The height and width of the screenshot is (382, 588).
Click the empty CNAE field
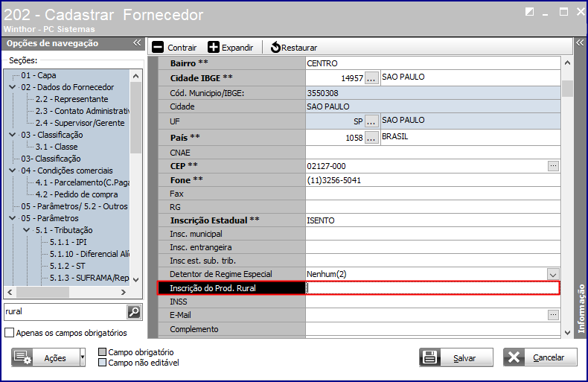click(x=433, y=153)
